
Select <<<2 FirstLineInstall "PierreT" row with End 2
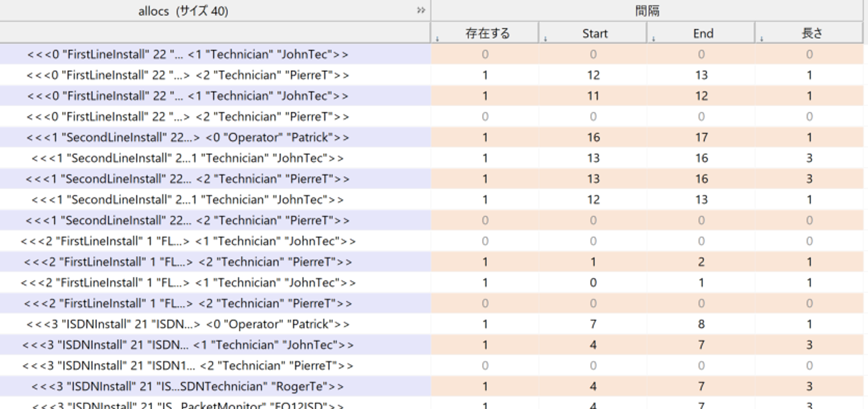click(432, 262)
